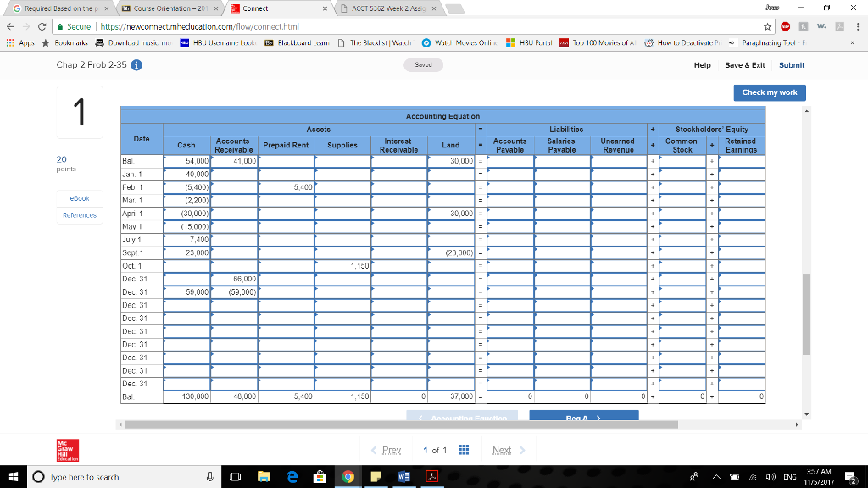Click the browser forward arrow
The height and width of the screenshot is (488, 868).
pos(25,26)
